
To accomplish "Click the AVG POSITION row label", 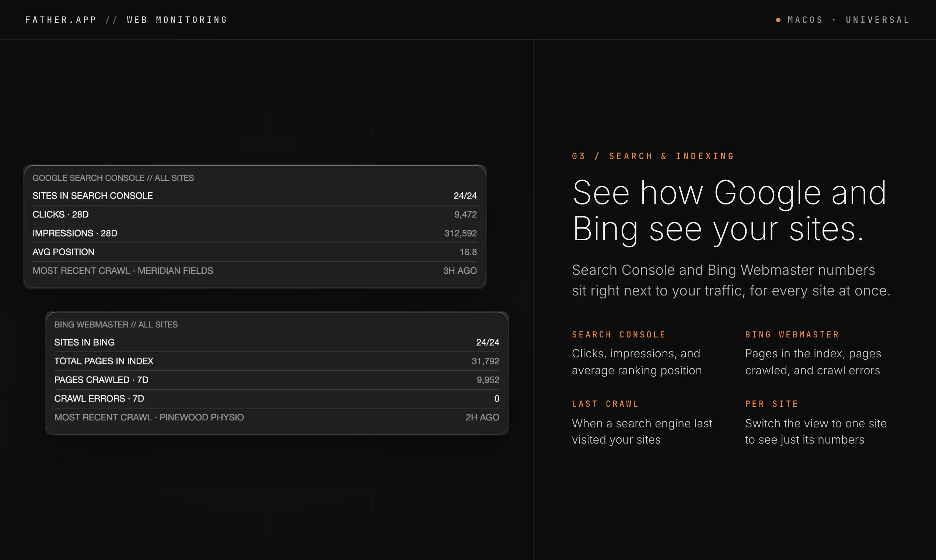I will (x=63, y=252).
